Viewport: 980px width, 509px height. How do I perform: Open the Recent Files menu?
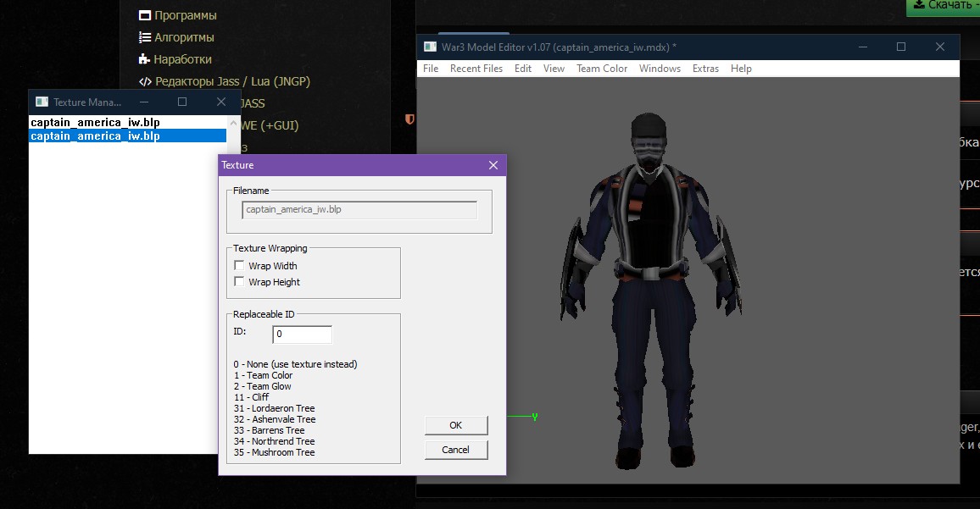(x=476, y=69)
